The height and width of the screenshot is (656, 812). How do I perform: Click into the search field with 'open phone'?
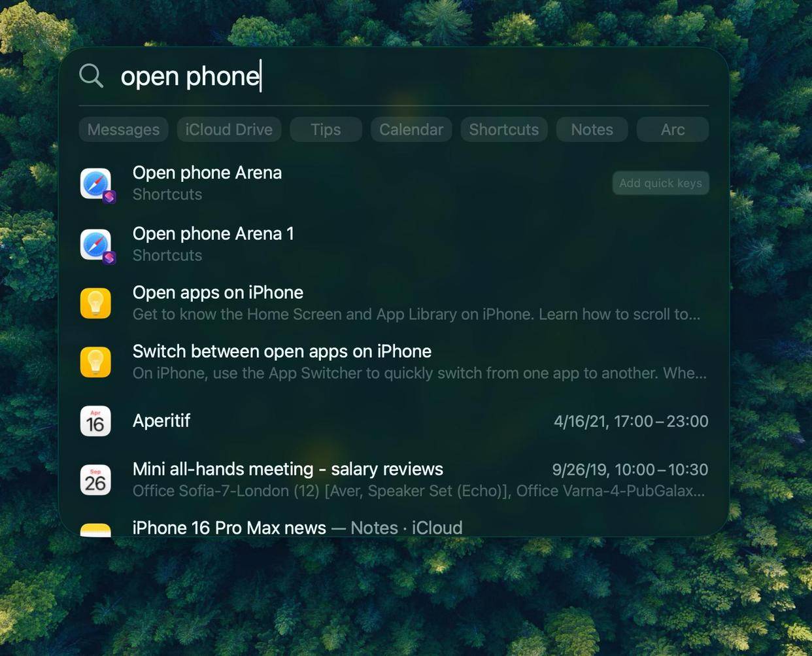pyautogui.click(x=414, y=76)
